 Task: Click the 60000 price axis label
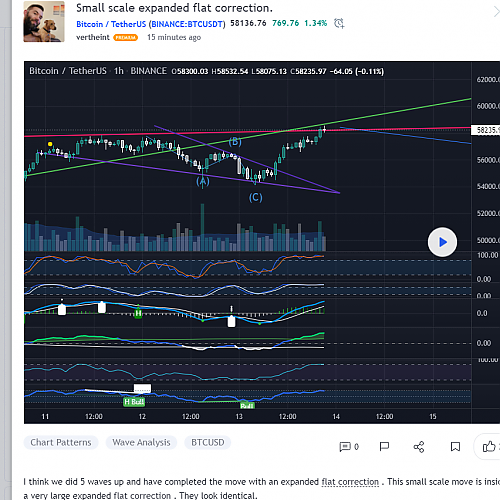click(488, 106)
